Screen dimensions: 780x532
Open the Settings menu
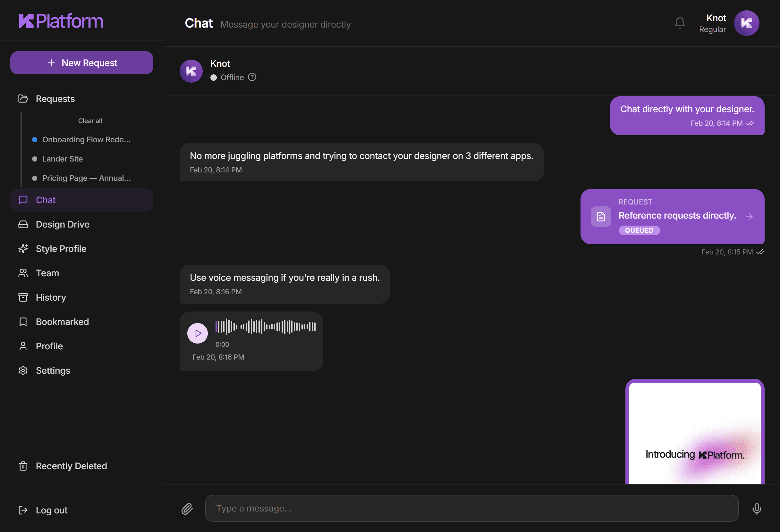[52, 370]
